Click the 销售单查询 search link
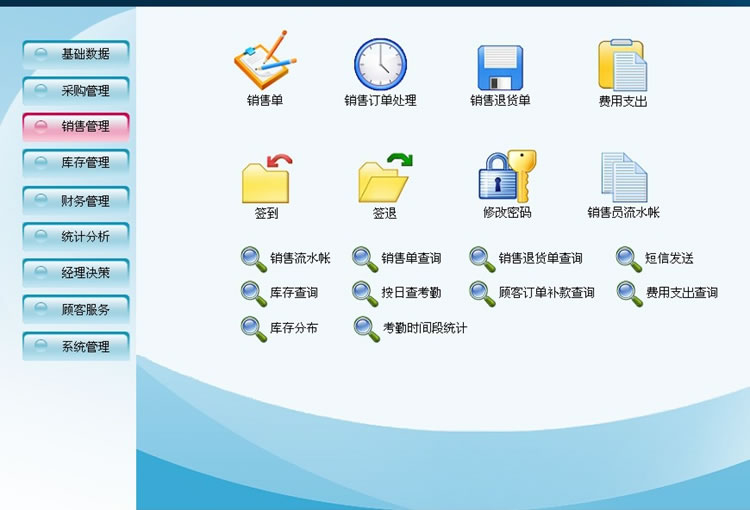The height and width of the screenshot is (510, 750). coord(410,259)
